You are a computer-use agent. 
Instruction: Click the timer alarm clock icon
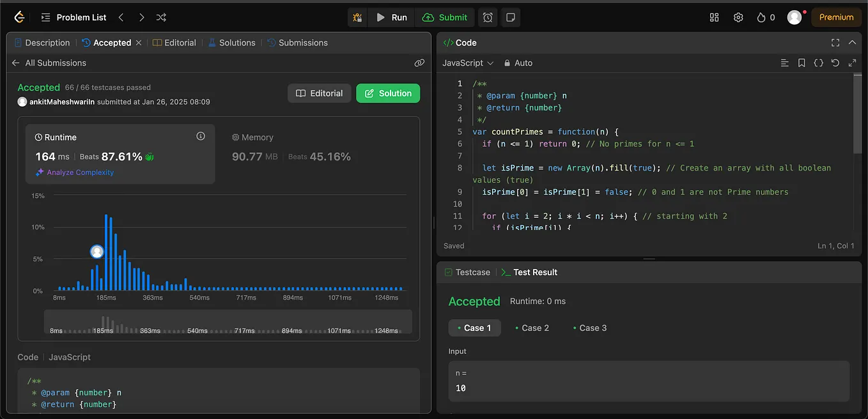pyautogui.click(x=488, y=17)
